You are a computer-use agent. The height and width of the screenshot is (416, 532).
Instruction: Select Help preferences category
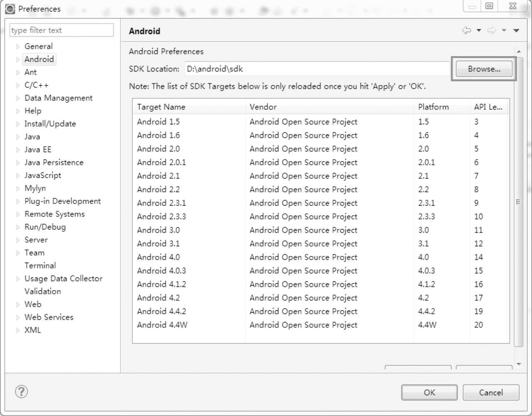32,110
